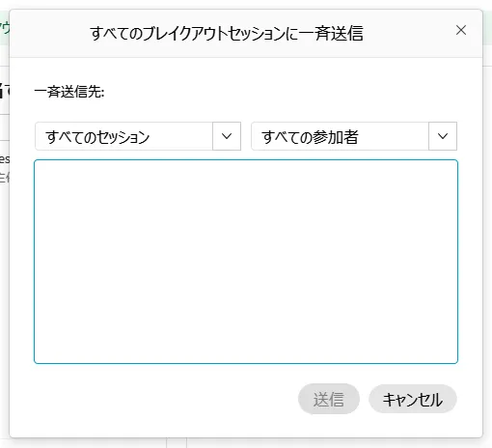Click the green text behind the dialog

click(x=5, y=29)
